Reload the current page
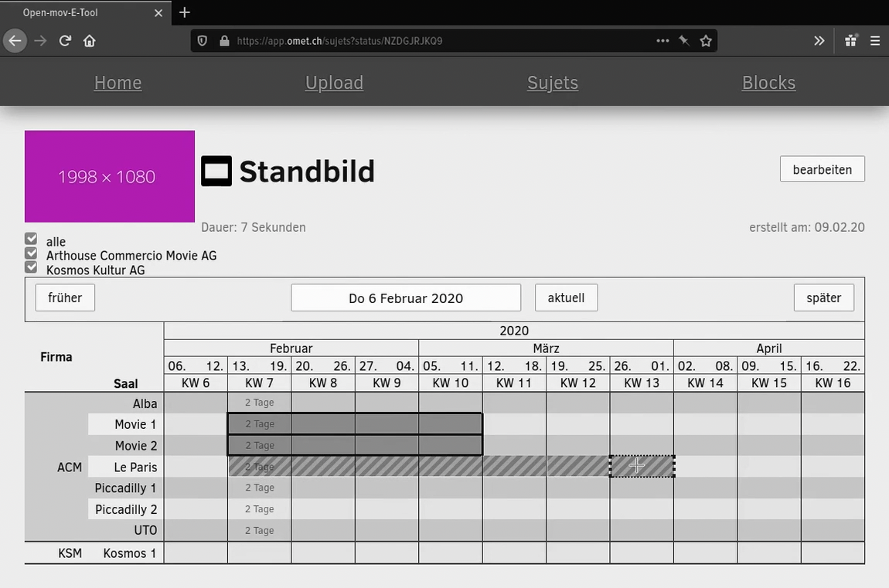 [x=65, y=41]
